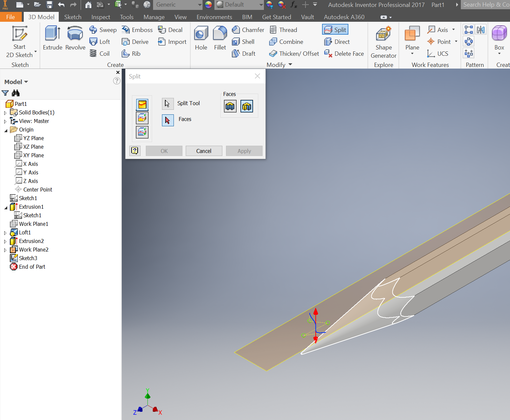The height and width of the screenshot is (420, 510).
Task: Click Start 2D Sketch
Action: (19, 42)
